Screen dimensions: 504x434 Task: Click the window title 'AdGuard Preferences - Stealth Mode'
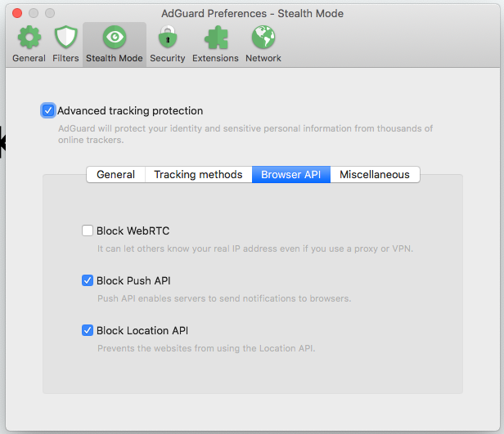(x=252, y=13)
